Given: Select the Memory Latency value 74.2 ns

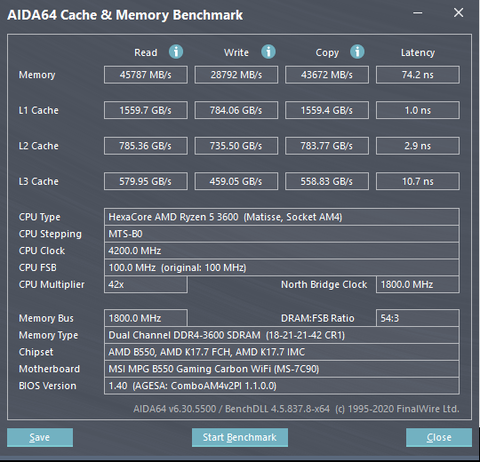Looking at the screenshot, I should (x=418, y=75).
